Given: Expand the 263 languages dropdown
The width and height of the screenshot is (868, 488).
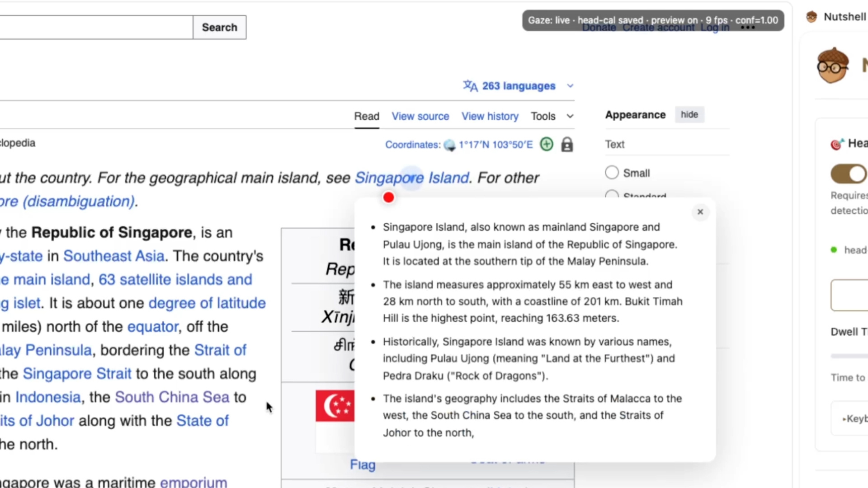Looking at the screenshot, I should tap(570, 86).
